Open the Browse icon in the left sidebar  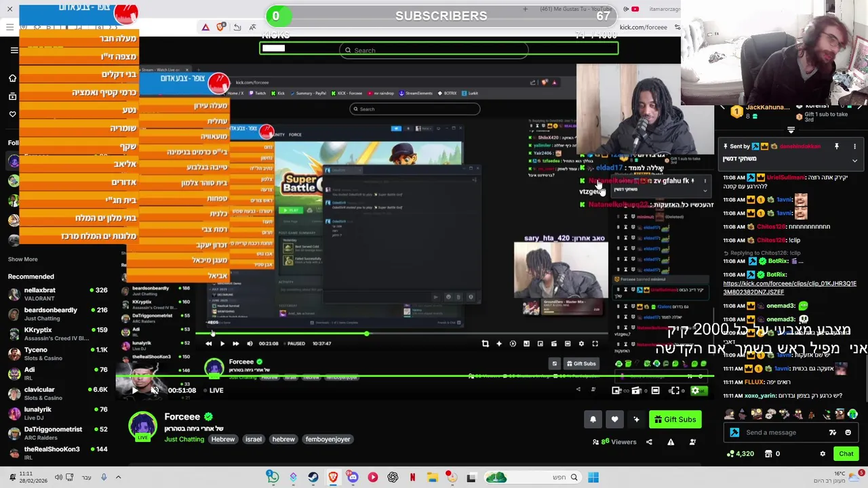[12, 96]
